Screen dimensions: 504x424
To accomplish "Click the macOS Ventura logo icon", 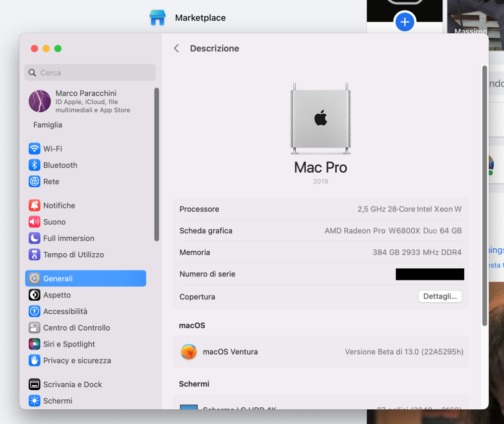I will (x=188, y=351).
